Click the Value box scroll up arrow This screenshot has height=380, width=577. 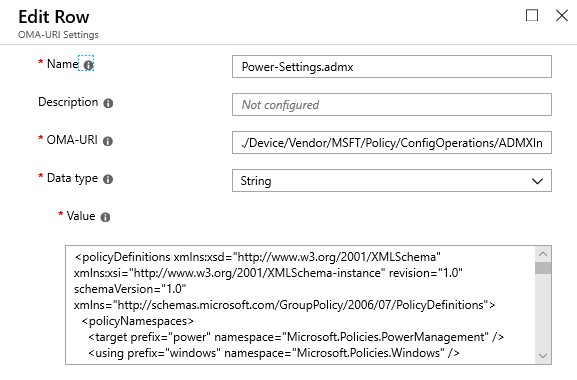point(543,254)
